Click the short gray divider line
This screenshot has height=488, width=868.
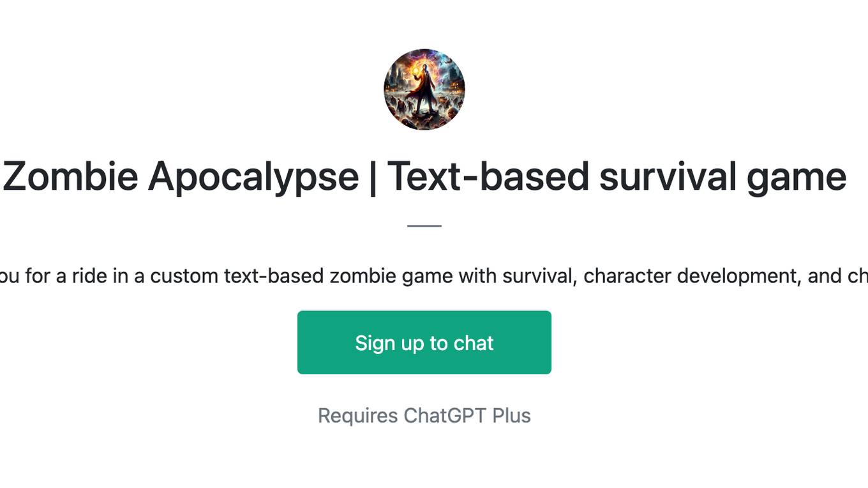(x=424, y=225)
